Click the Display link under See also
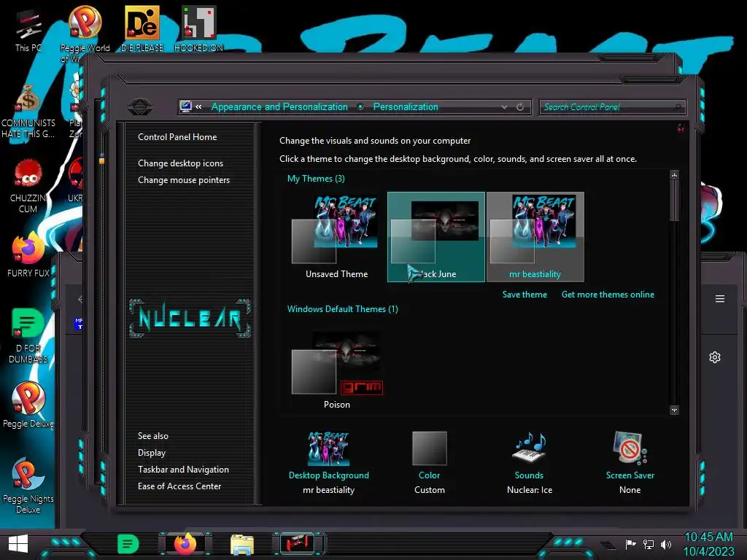 152,452
